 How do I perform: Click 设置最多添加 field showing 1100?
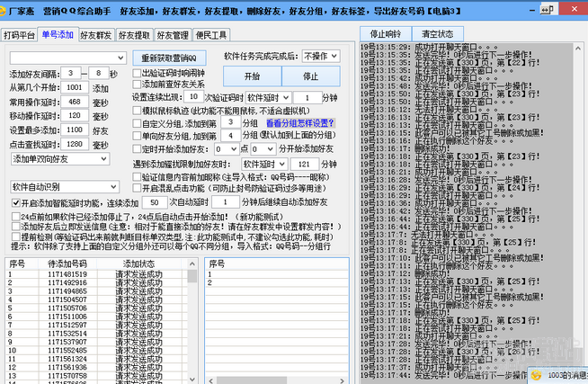[x=75, y=129]
